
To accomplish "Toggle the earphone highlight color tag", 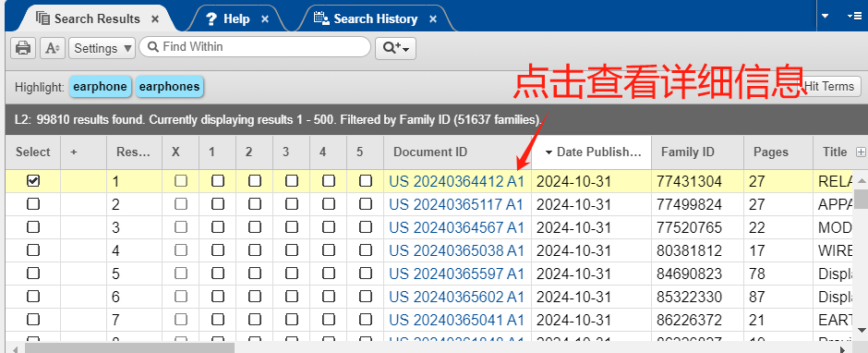I will coord(100,87).
